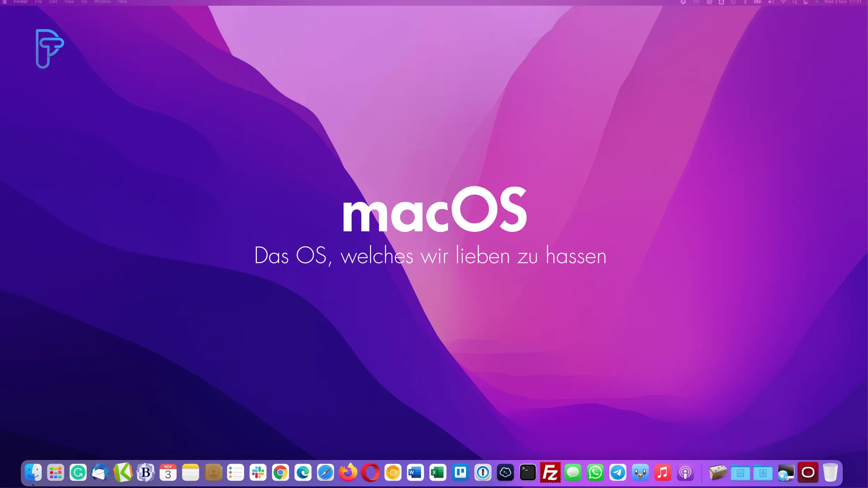Open the dark red oval app icon

(x=808, y=472)
